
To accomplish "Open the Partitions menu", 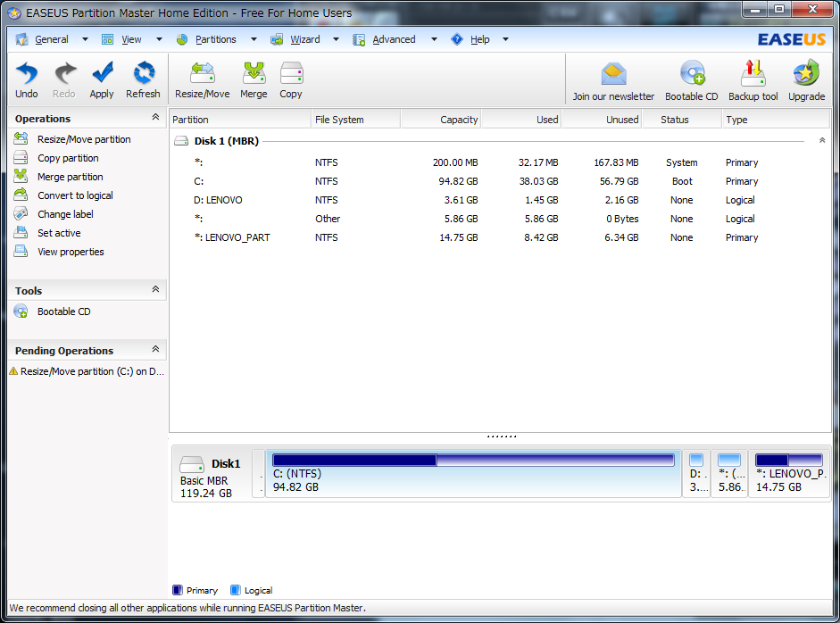I will click(216, 39).
